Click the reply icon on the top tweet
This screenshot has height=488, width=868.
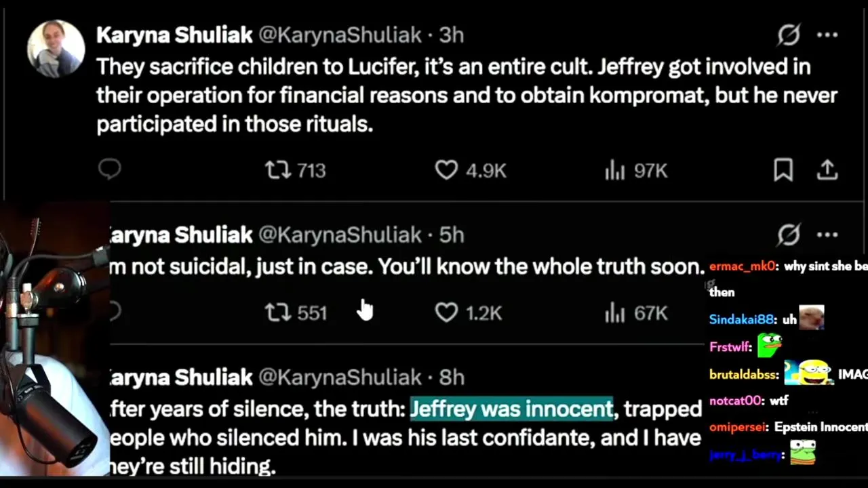109,169
